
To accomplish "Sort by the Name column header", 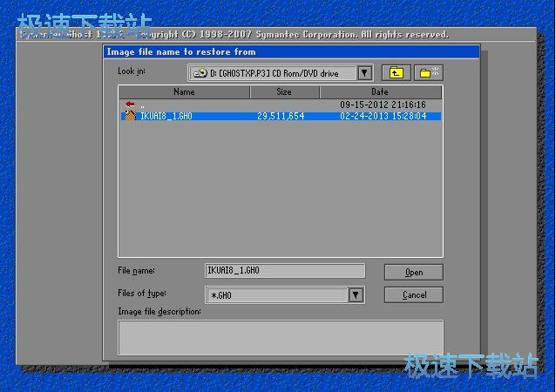I will coord(184,92).
